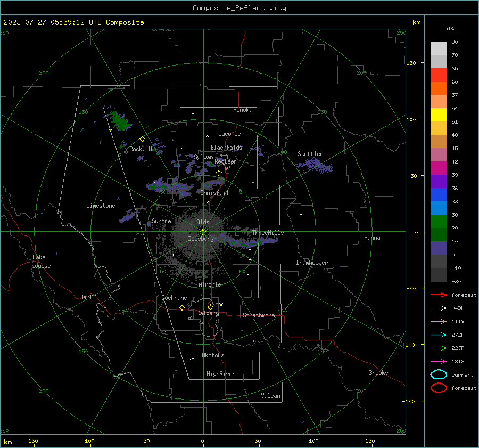Click the Drumheller label
The width and height of the screenshot is (479, 448).
(x=312, y=263)
